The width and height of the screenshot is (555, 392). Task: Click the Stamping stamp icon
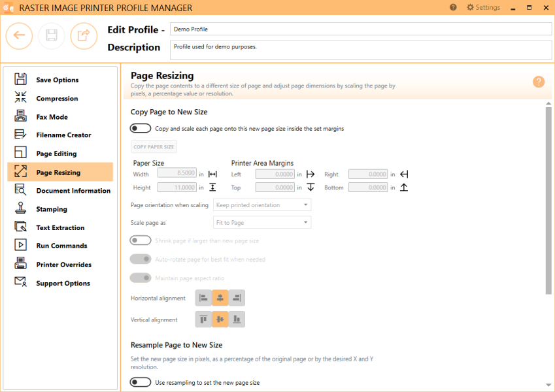click(20, 208)
